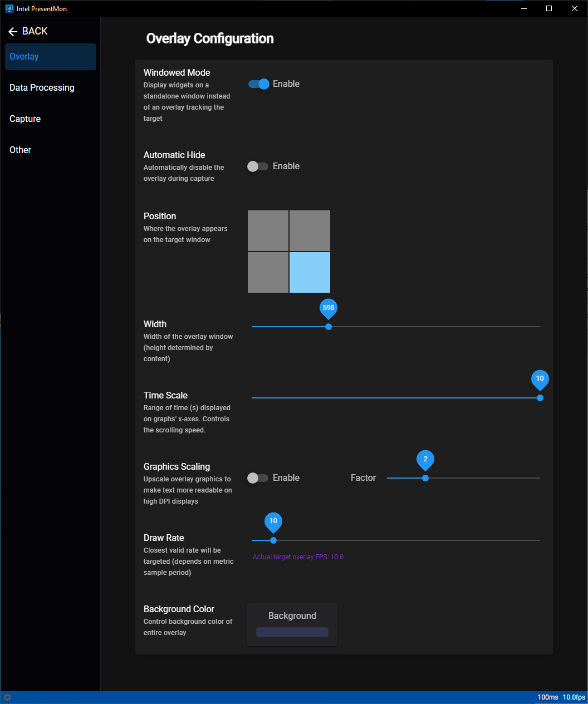Click the Width slider handle
Image resolution: width=588 pixels, height=704 pixels.
click(x=329, y=327)
